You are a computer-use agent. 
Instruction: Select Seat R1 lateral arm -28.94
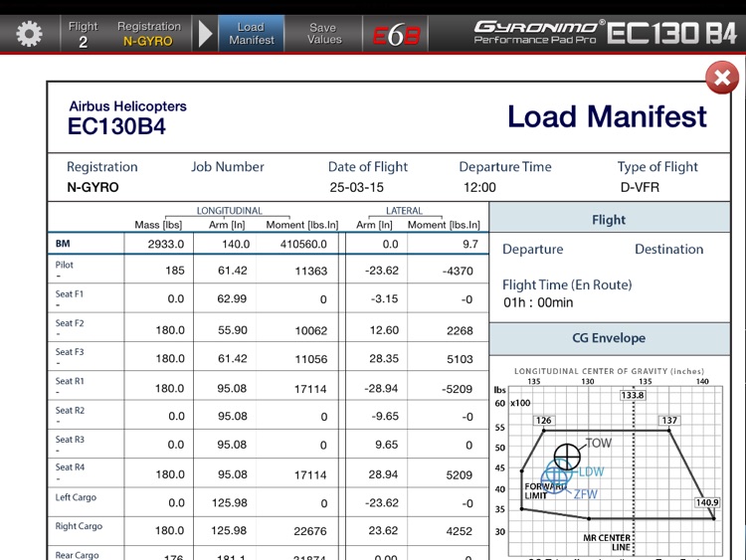[x=381, y=388]
